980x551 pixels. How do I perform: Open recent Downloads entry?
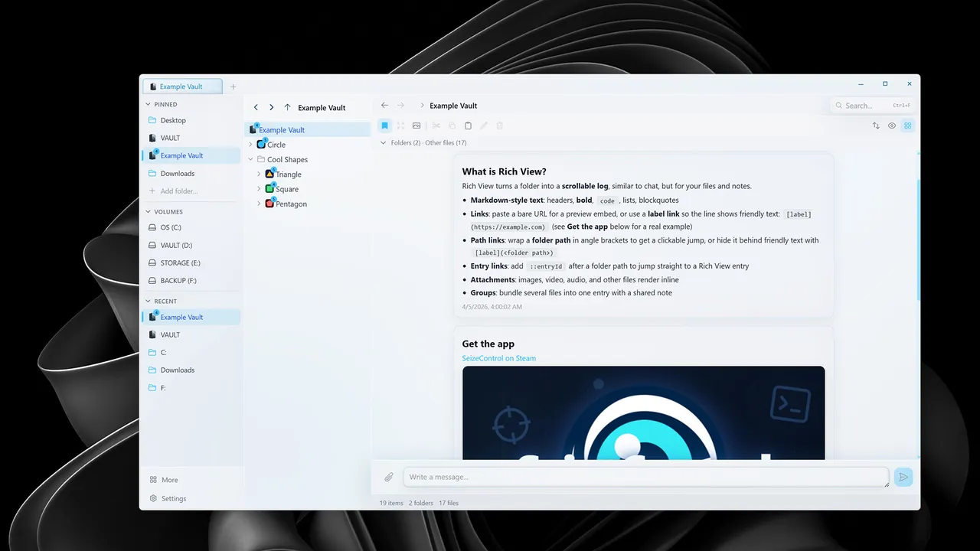point(191,370)
